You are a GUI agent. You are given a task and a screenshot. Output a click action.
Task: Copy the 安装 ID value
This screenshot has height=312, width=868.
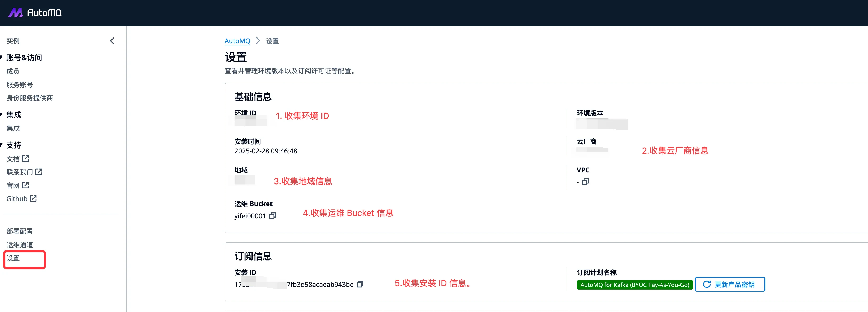[x=360, y=284]
